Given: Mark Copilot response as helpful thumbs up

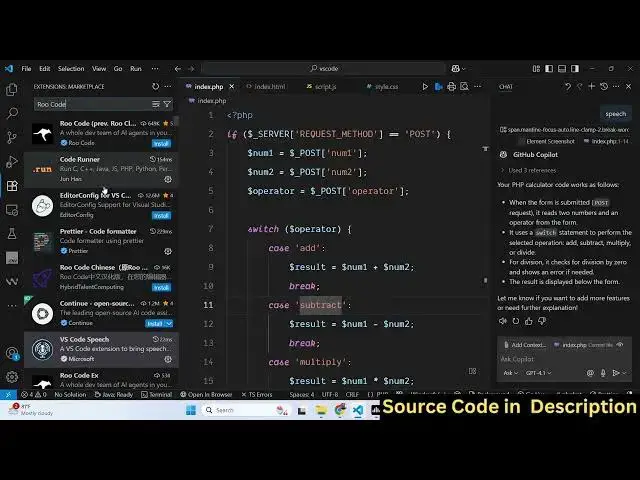Looking at the screenshot, I should point(529,321).
